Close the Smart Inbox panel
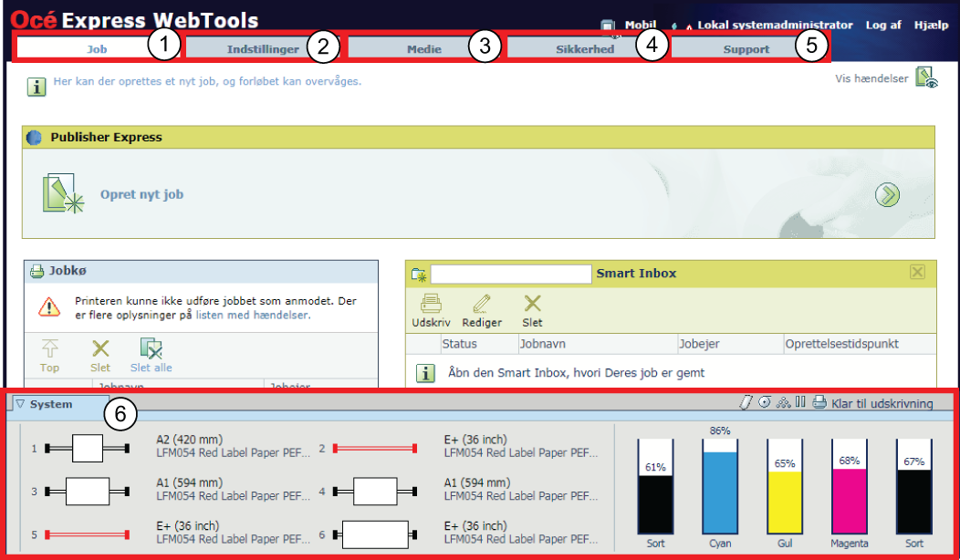 [917, 272]
